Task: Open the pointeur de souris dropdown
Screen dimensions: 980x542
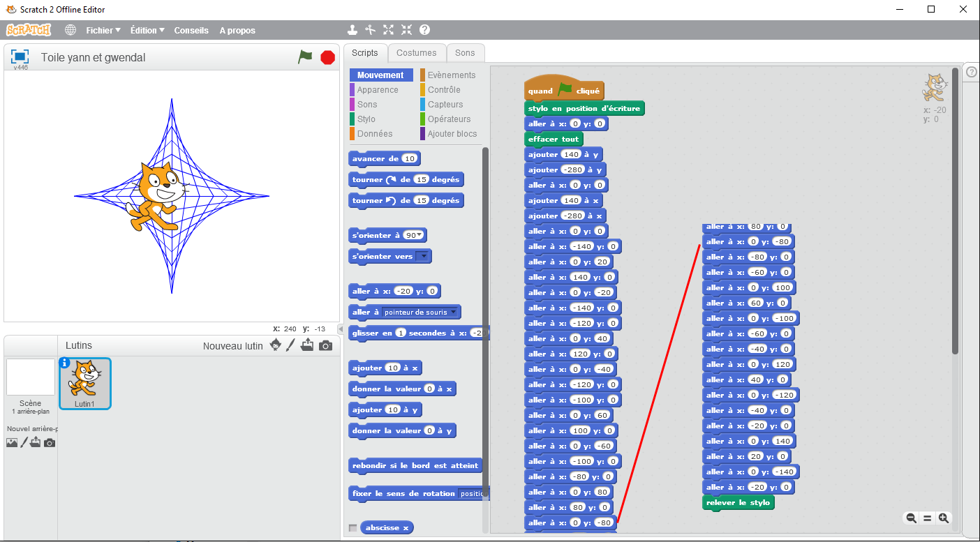Action: (x=454, y=313)
